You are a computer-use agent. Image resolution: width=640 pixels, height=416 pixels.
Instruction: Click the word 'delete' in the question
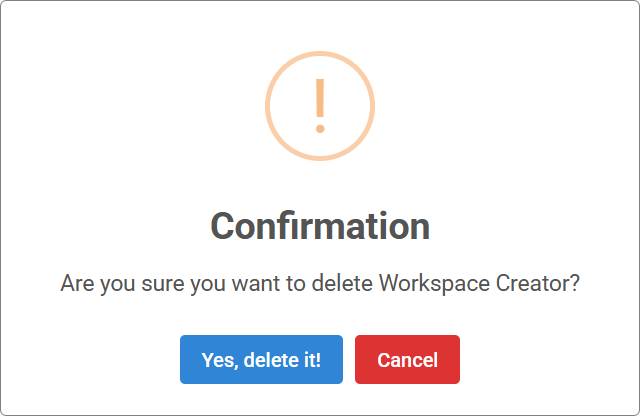click(342, 283)
